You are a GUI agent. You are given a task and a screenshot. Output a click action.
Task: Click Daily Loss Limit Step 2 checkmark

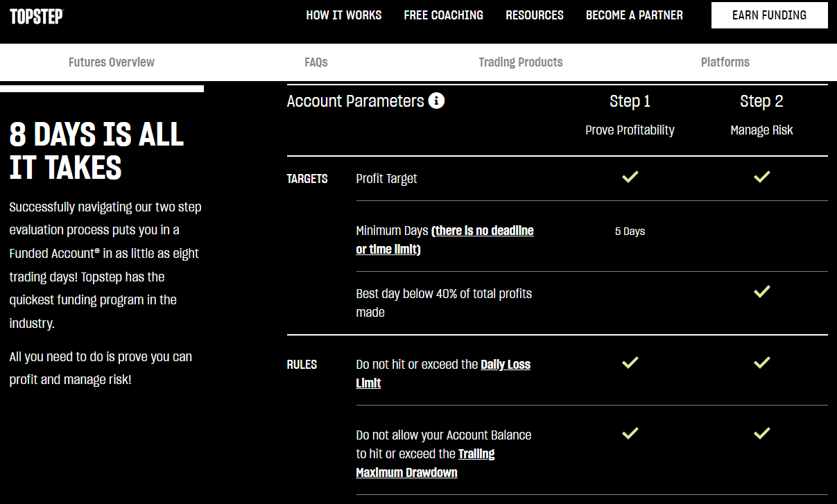coord(761,363)
